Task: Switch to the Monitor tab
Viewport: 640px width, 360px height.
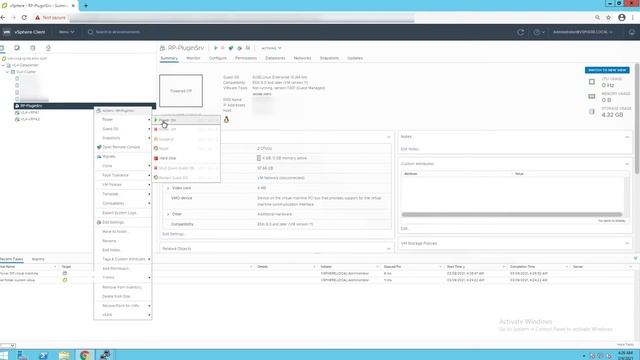Action: (x=193, y=58)
